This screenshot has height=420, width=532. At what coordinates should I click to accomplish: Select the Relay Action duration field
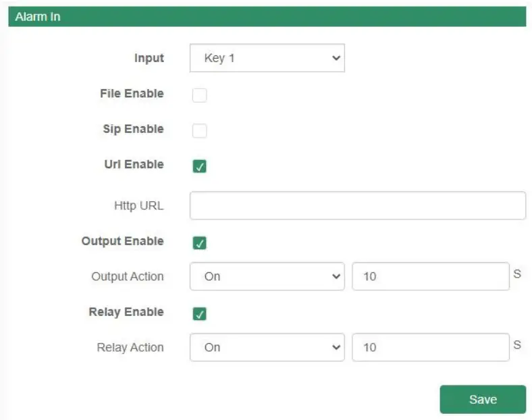pos(430,347)
